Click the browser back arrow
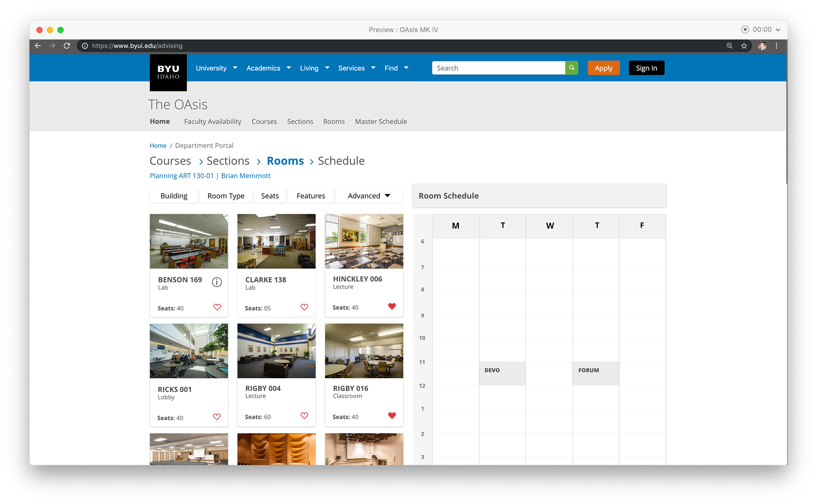Screen dimensions: 817x504 pyautogui.click(x=38, y=46)
